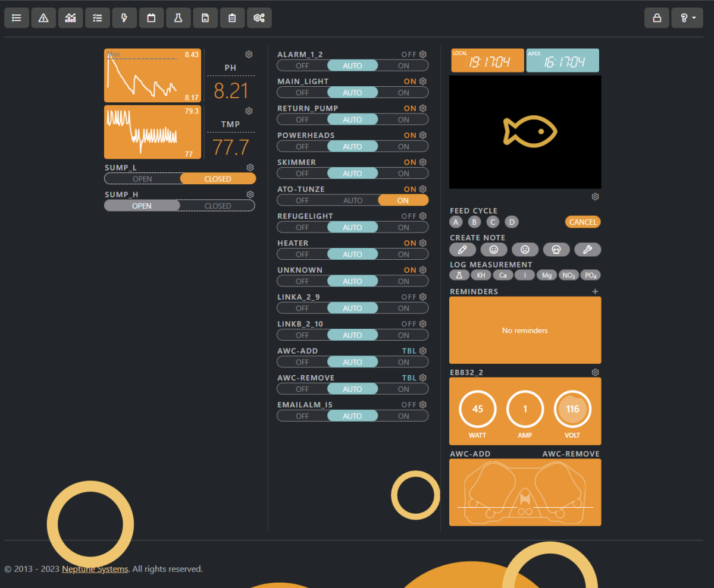Create a happy face note

pos(494,250)
